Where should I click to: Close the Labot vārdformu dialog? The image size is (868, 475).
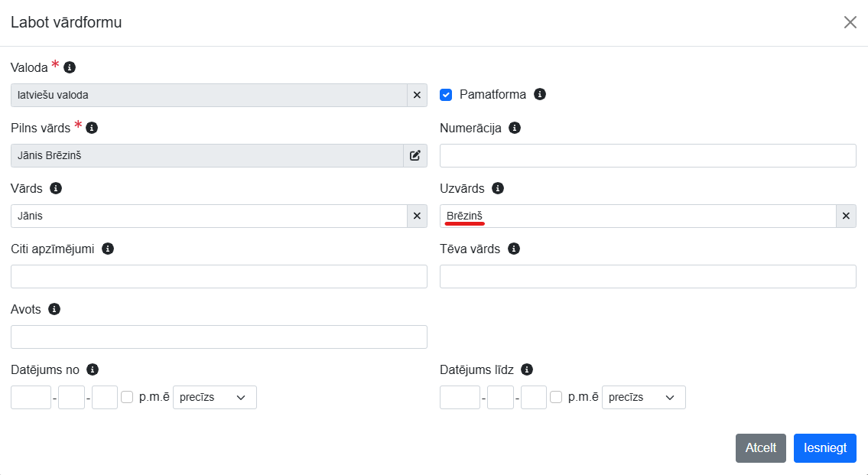[850, 22]
